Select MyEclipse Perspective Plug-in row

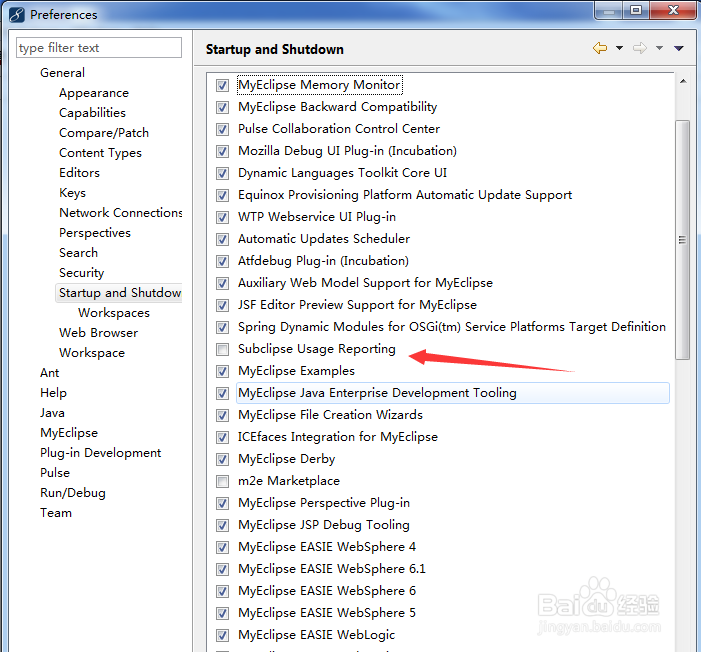pyautogui.click(x=324, y=503)
